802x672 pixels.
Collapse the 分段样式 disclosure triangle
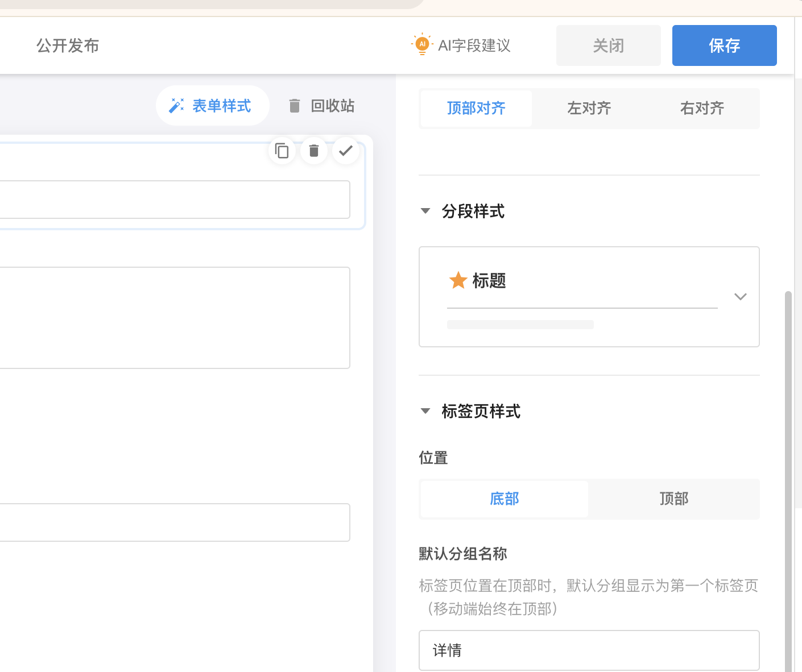tap(425, 211)
